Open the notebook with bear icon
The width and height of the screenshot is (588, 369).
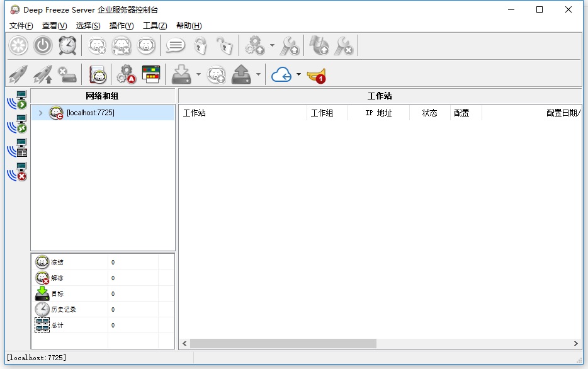click(x=98, y=74)
